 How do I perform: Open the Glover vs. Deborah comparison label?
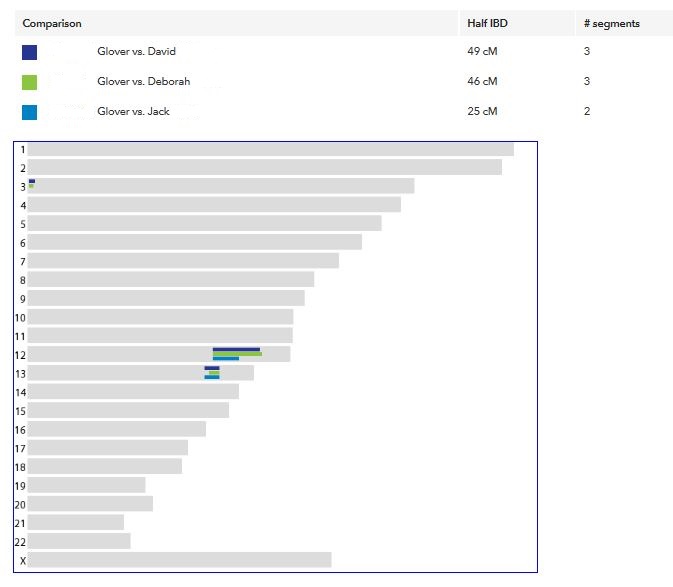pyautogui.click(x=143, y=82)
